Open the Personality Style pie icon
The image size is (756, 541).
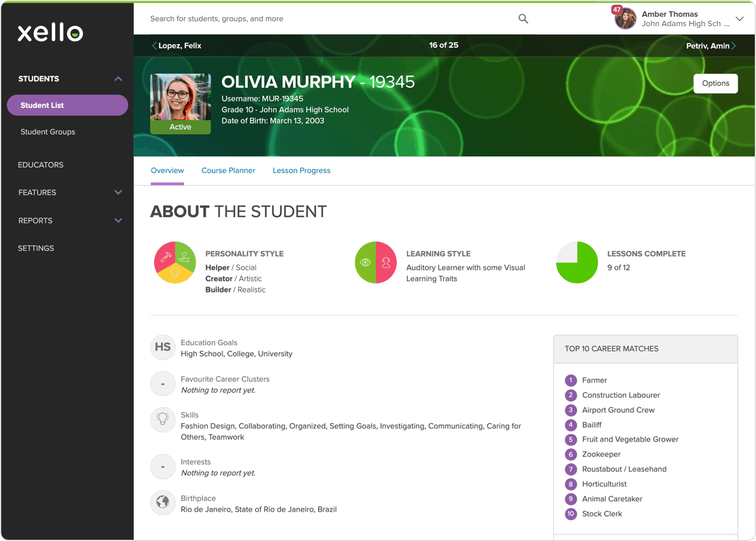pos(175,262)
